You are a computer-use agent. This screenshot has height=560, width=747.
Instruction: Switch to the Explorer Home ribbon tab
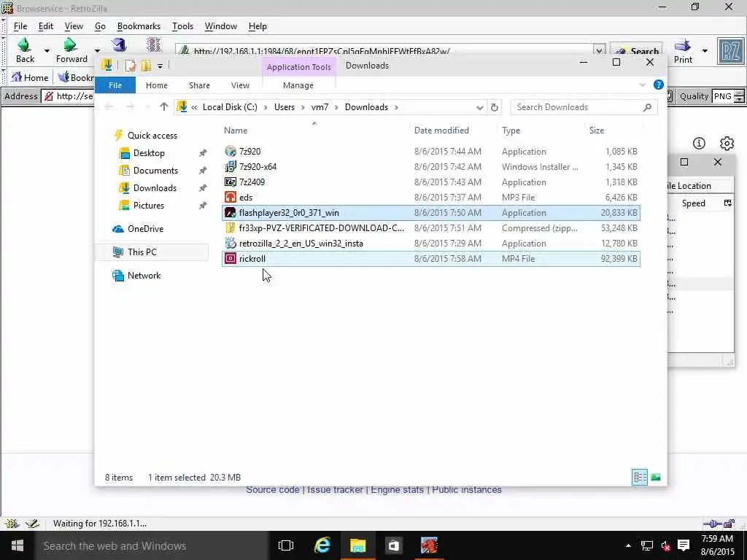click(x=157, y=85)
